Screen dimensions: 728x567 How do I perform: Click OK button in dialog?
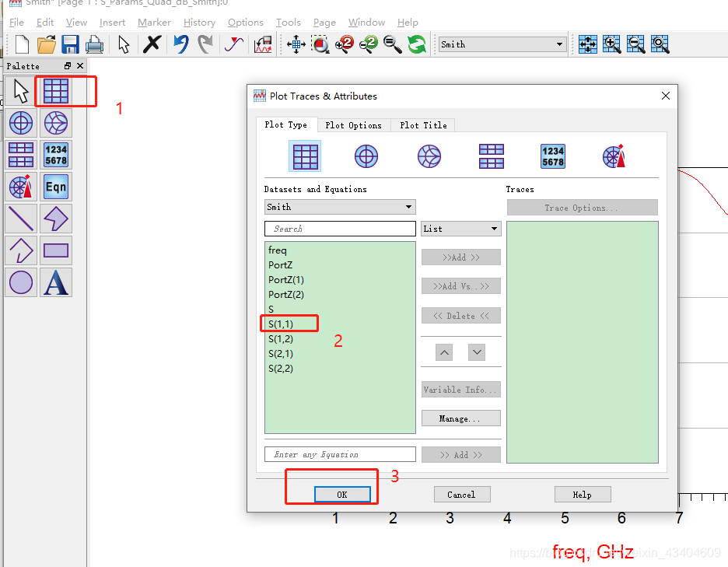[342, 495]
